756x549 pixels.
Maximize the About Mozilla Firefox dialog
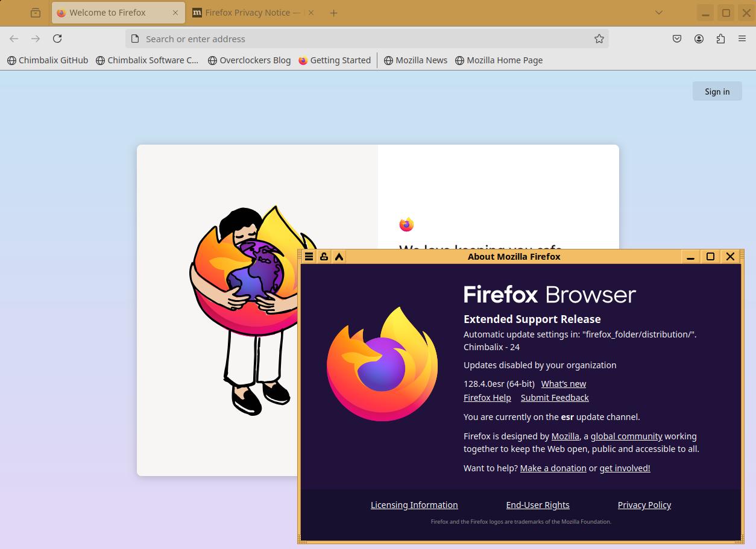(x=710, y=257)
